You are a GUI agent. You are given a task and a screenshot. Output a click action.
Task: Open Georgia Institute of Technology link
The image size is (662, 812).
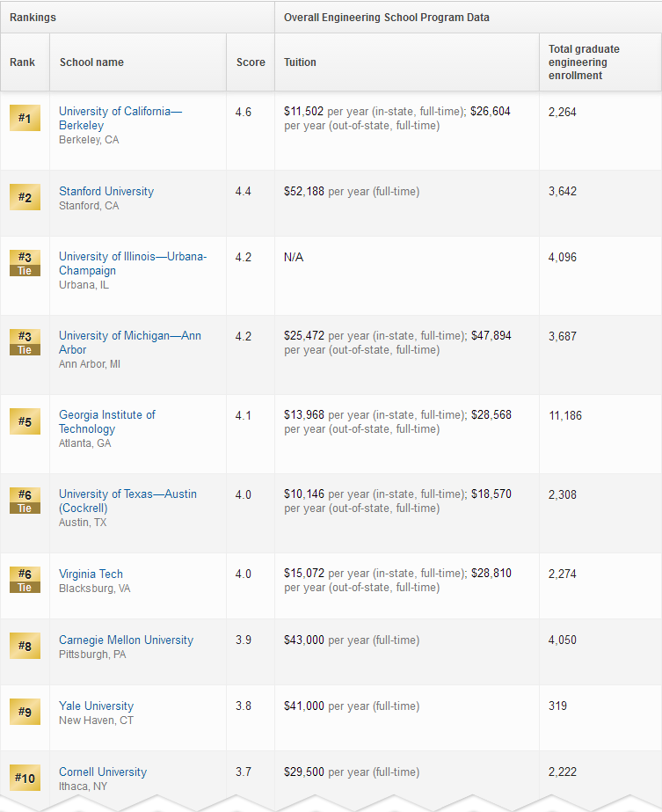click(106, 421)
